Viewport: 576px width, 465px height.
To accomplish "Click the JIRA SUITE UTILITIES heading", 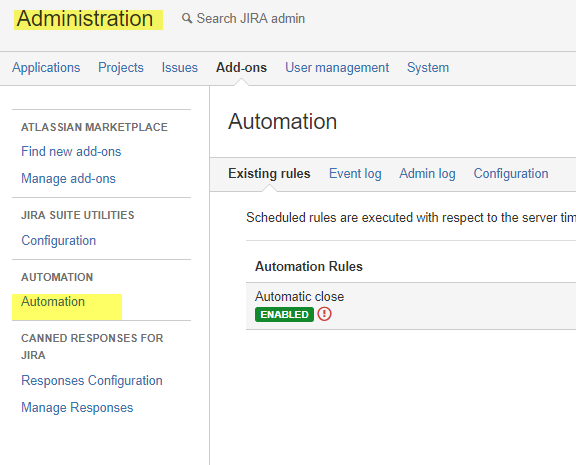I will [x=78, y=215].
